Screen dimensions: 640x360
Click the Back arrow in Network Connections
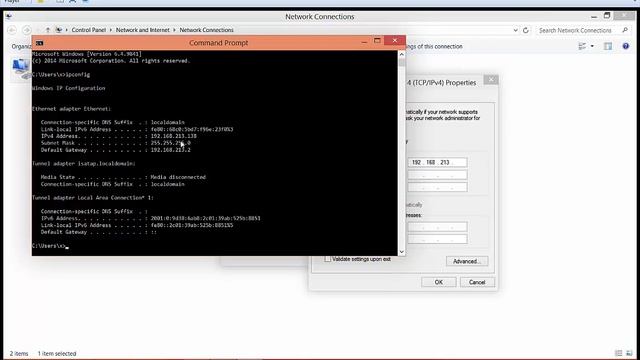coord(12,30)
